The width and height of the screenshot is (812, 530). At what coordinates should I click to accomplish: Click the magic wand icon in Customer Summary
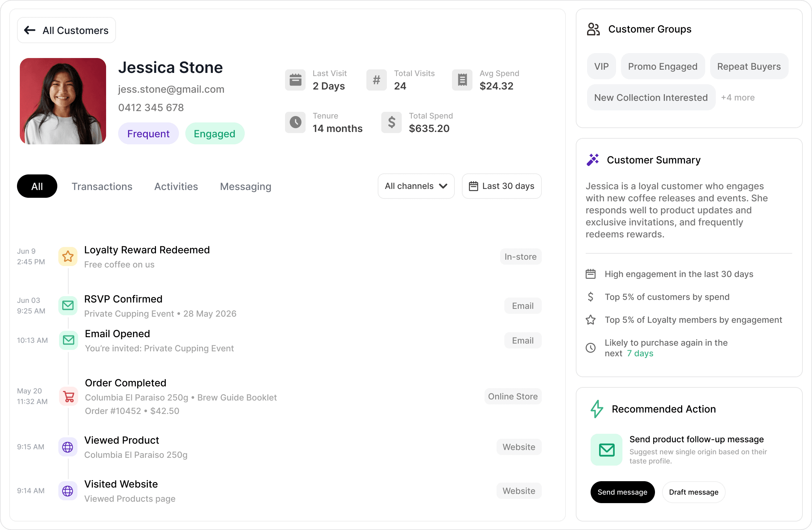point(593,160)
